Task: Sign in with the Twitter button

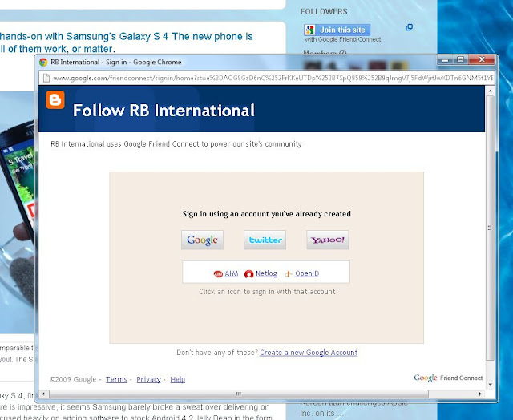Action: click(265, 240)
